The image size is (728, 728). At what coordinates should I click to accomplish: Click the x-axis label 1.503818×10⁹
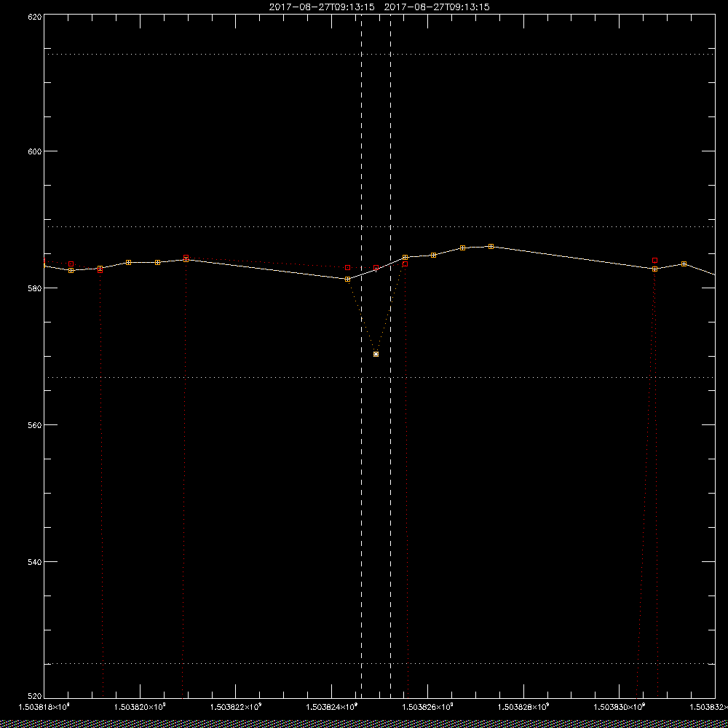[x=44, y=707]
